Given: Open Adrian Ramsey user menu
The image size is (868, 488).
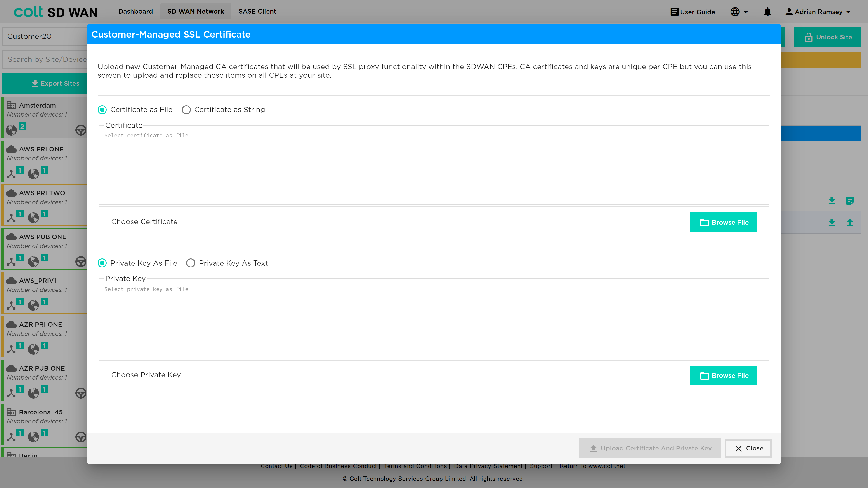Looking at the screenshot, I should (x=818, y=12).
